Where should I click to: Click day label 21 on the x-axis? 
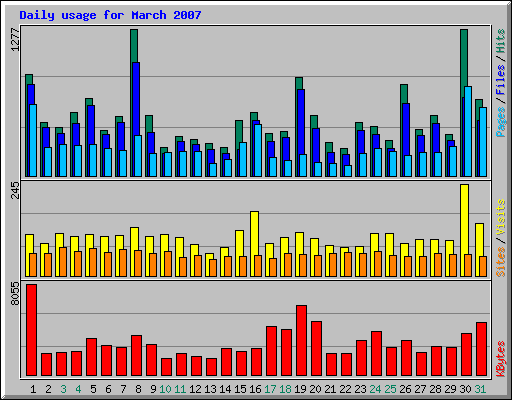[x=330, y=389]
